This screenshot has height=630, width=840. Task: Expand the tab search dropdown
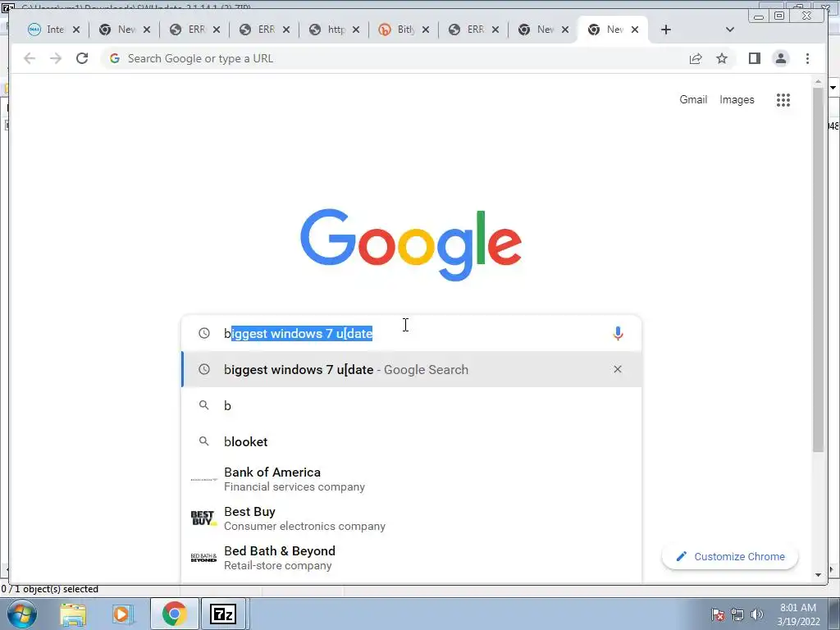click(x=729, y=30)
